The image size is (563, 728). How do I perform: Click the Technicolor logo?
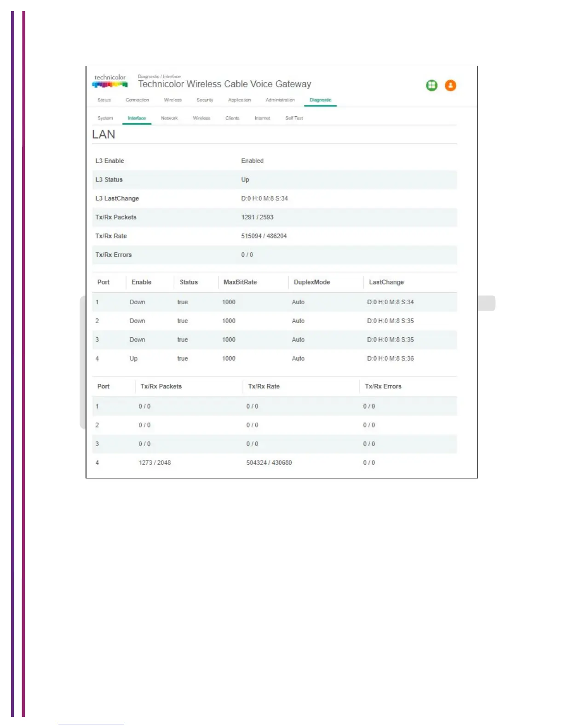click(x=110, y=81)
